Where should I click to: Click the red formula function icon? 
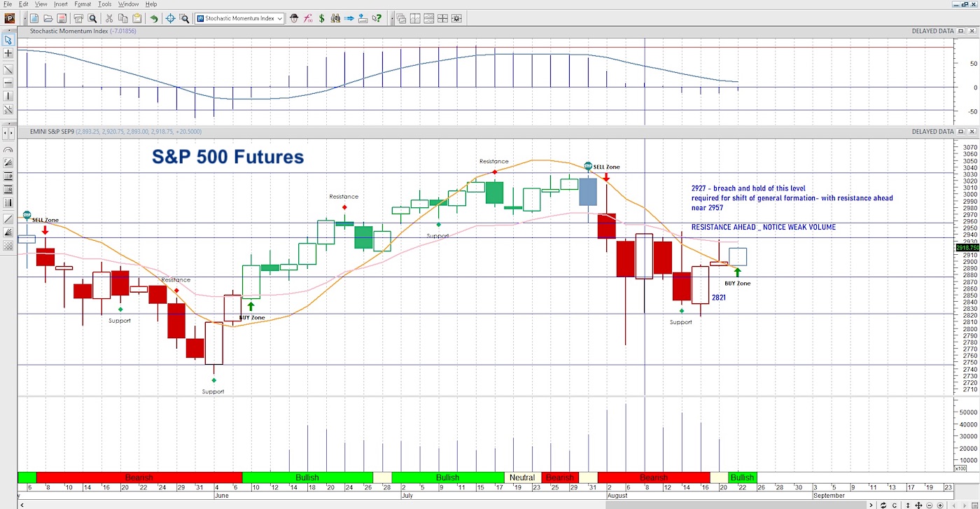tap(308, 18)
